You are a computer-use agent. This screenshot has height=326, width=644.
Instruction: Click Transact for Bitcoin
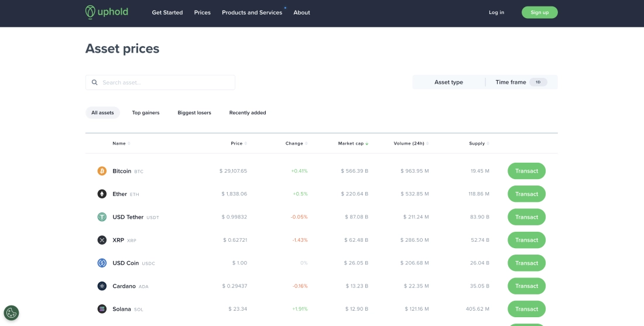tap(526, 171)
